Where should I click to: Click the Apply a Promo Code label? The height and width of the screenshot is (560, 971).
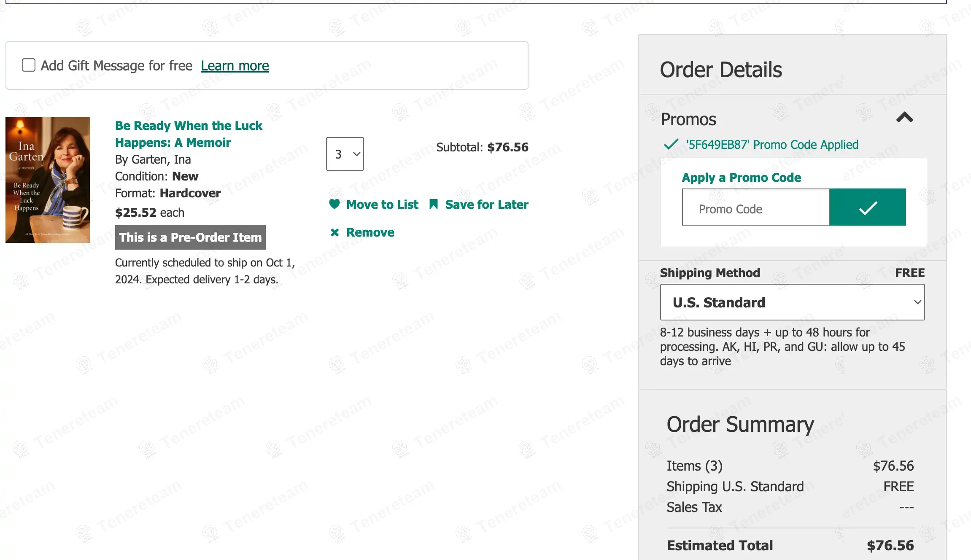(x=741, y=178)
